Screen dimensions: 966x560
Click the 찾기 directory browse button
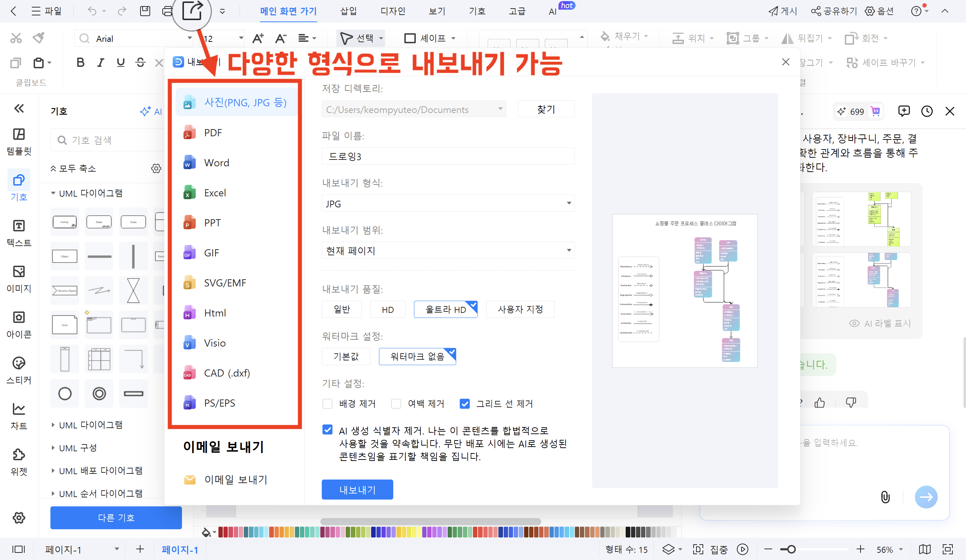click(x=546, y=109)
